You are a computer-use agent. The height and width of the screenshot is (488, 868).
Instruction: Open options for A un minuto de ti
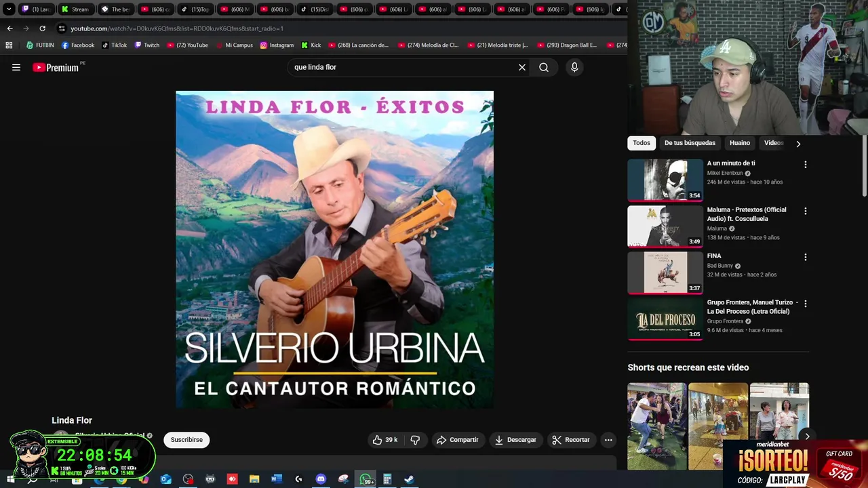[x=806, y=165]
